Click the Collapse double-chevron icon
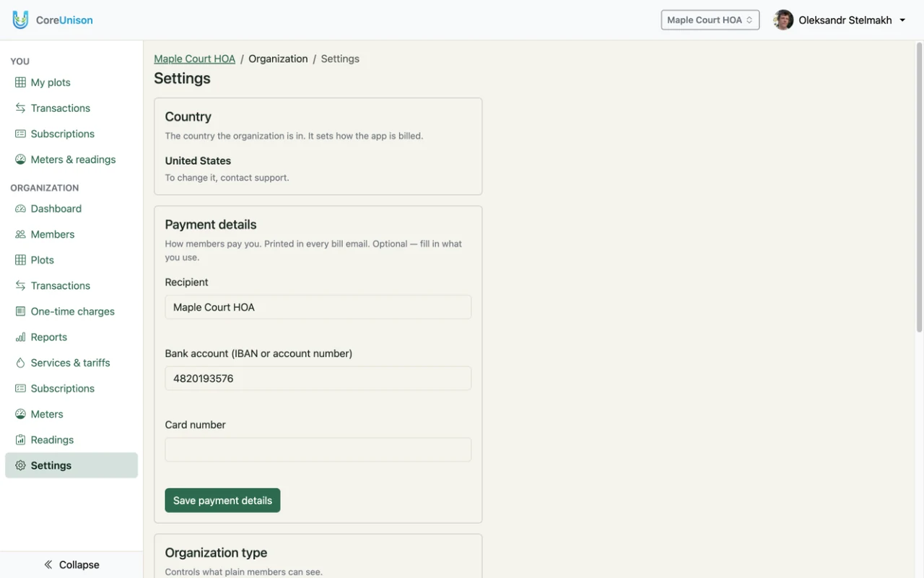Screen dimensions: 924x578 tap(48, 565)
